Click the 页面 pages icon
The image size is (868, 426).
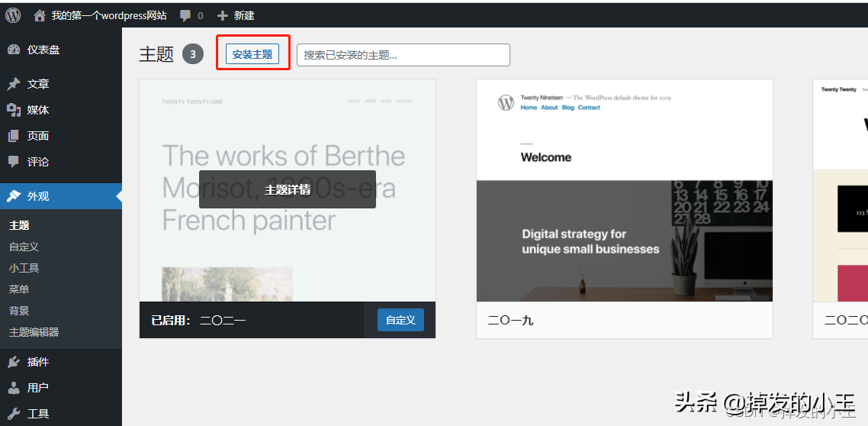coord(14,136)
